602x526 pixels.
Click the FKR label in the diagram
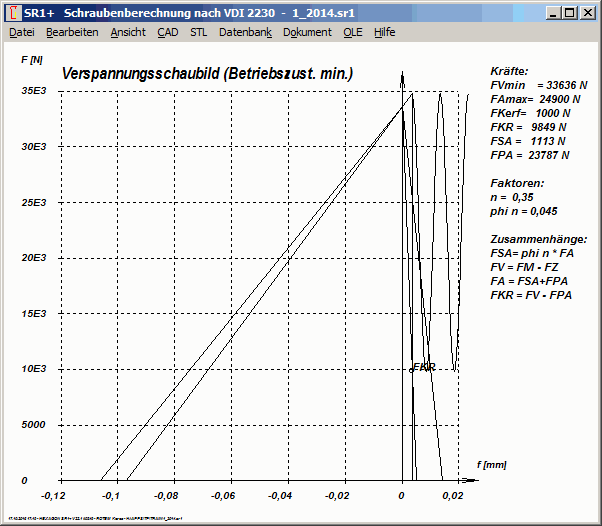(424, 367)
